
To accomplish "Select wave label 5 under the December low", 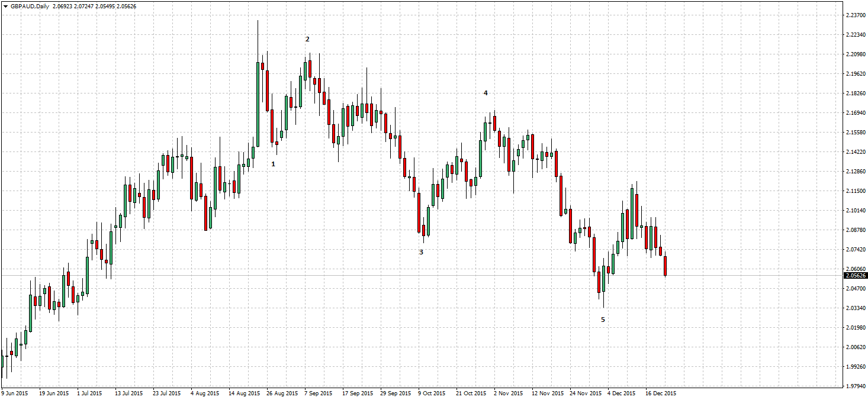I will 603,320.
